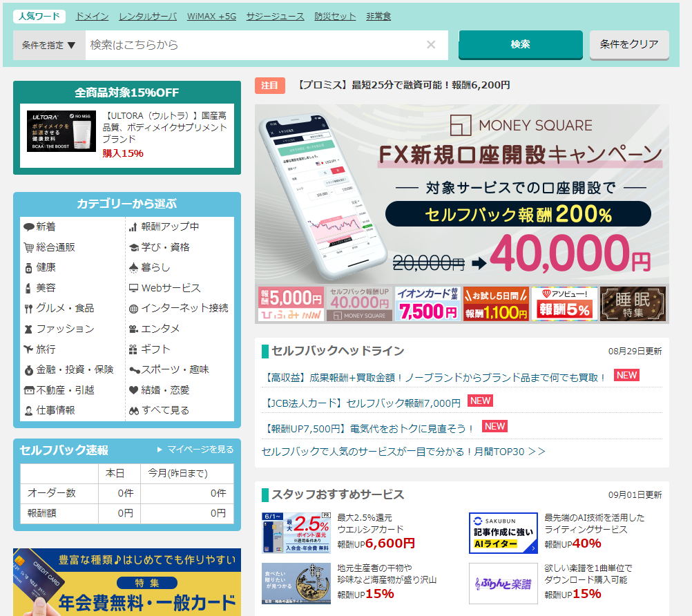Screen dimensions: 692x616
Task: Select the 旅行 airplane category icon
Action: [x=28, y=349]
